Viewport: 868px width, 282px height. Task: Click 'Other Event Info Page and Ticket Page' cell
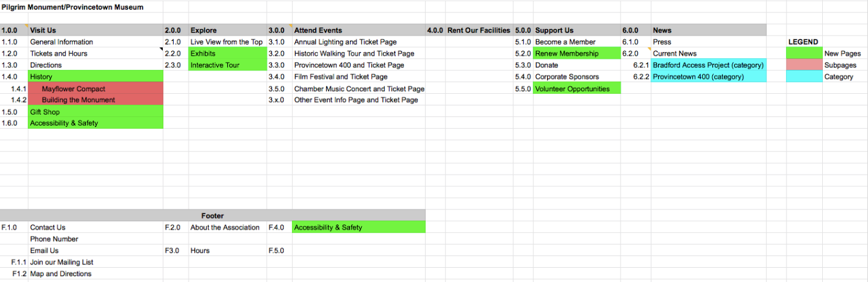[x=358, y=100]
